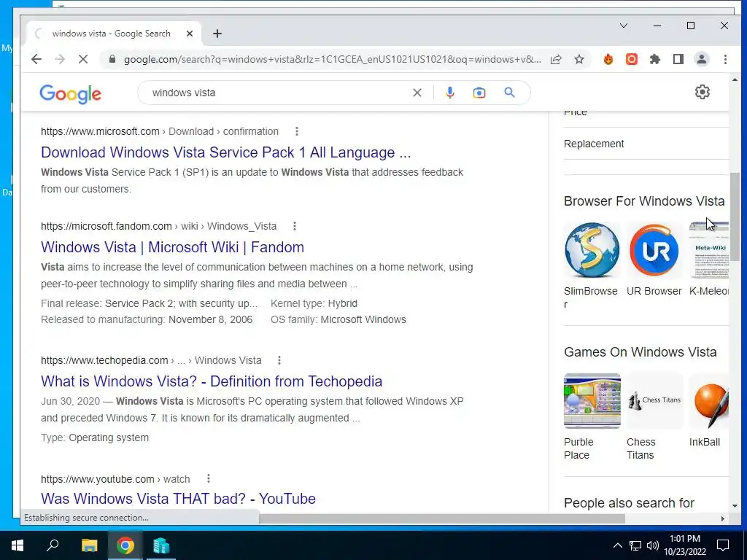Close the windows vista Google Search tab
The width and height of the screenshot is (747, 560).
point(190,34)
